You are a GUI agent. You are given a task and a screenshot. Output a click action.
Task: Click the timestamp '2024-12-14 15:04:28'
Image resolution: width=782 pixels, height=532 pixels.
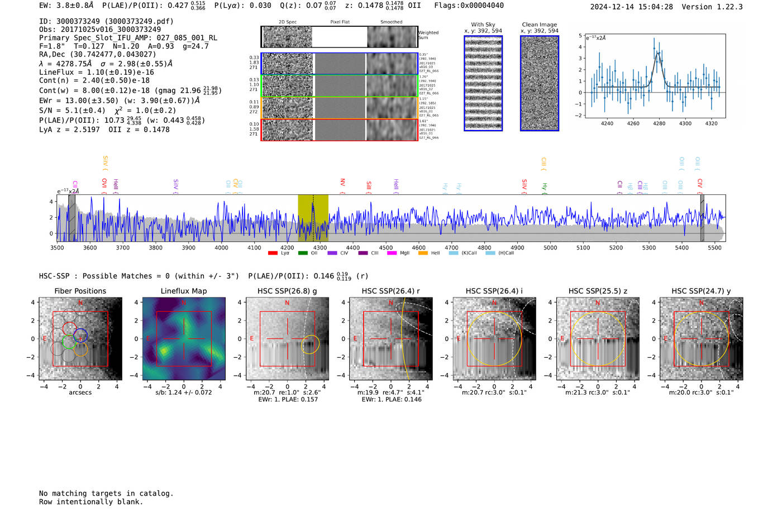point(631,7)
